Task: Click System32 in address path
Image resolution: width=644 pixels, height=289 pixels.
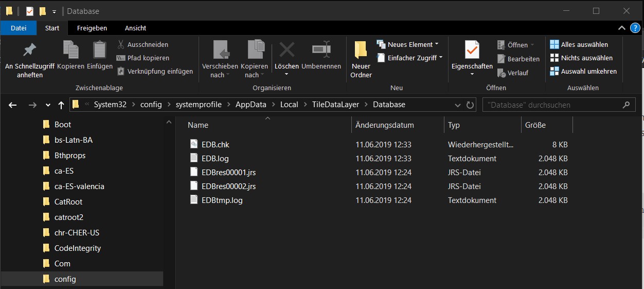Action: tap(109, 105)
